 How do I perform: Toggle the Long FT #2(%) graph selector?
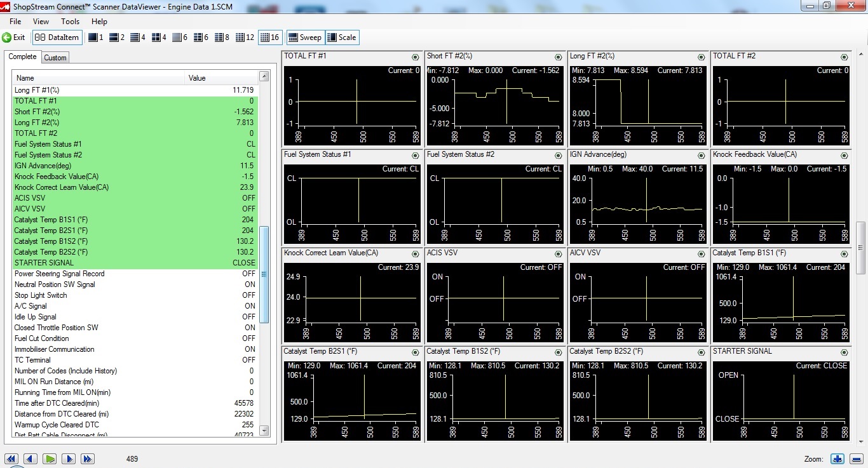coord(702,57)
